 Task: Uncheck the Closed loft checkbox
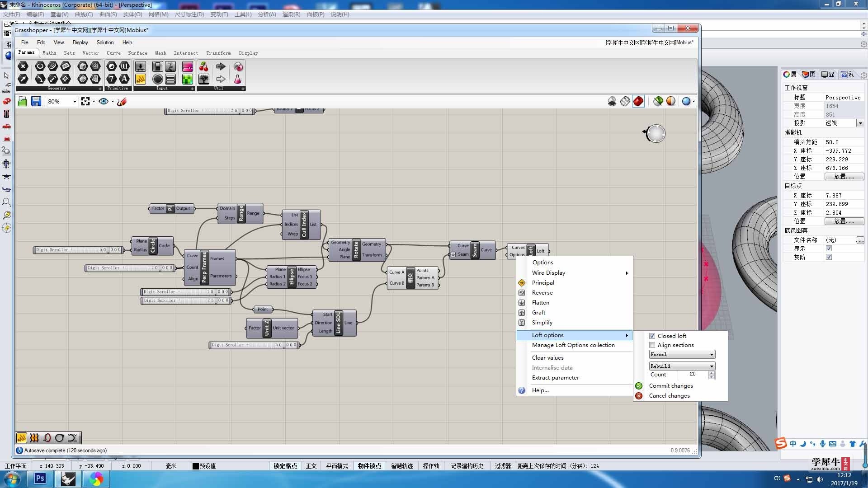coord(652,336)
